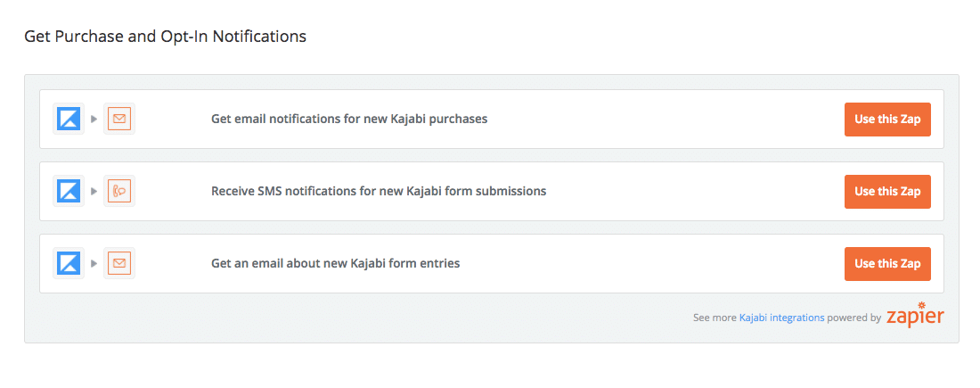The height and width of the screenshot is (388, 980).
Task: Click the arrow icon in the SMS Zap row
Action: tap(94, 191)
